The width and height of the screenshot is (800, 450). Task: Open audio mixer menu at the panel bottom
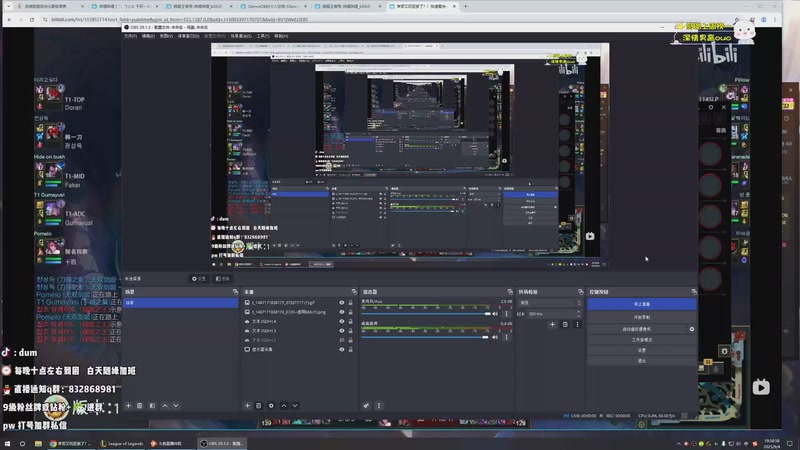pos(379,406)
